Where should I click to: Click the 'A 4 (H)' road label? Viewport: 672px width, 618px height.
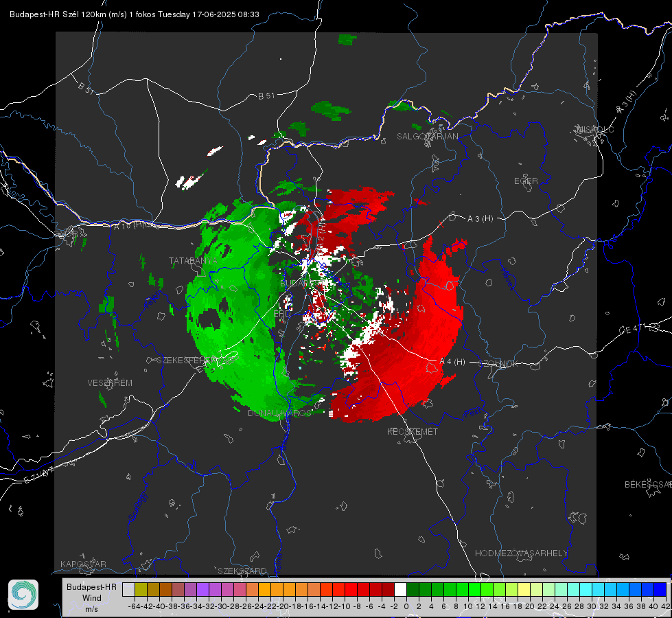pos(452,362)
